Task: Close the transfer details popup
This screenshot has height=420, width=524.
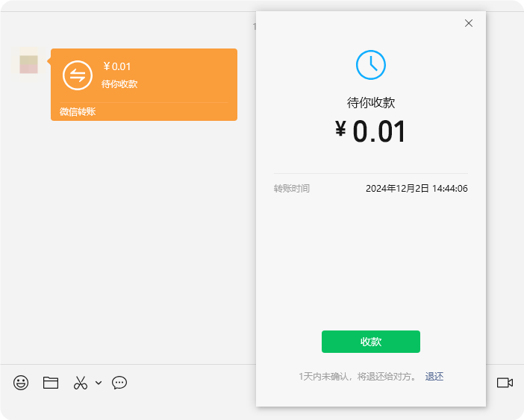Action: 469,23
